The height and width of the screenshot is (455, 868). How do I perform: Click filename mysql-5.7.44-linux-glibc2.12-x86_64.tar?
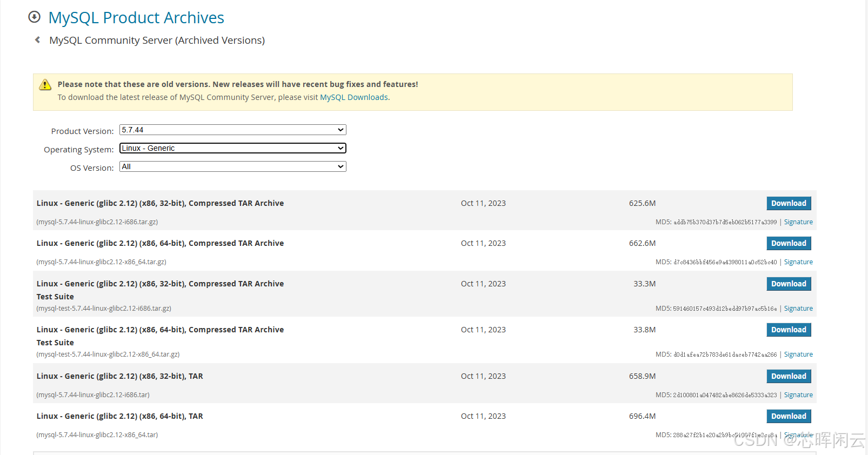[97, 435]
